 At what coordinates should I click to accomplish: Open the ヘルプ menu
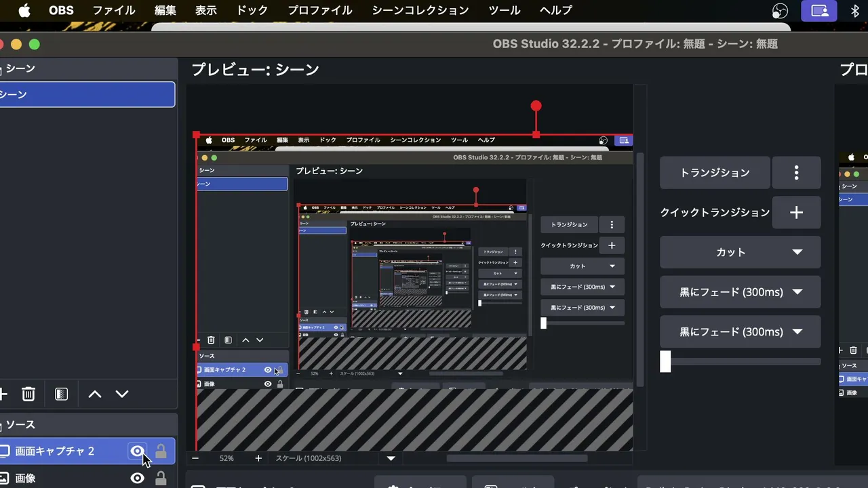point(556,11)
